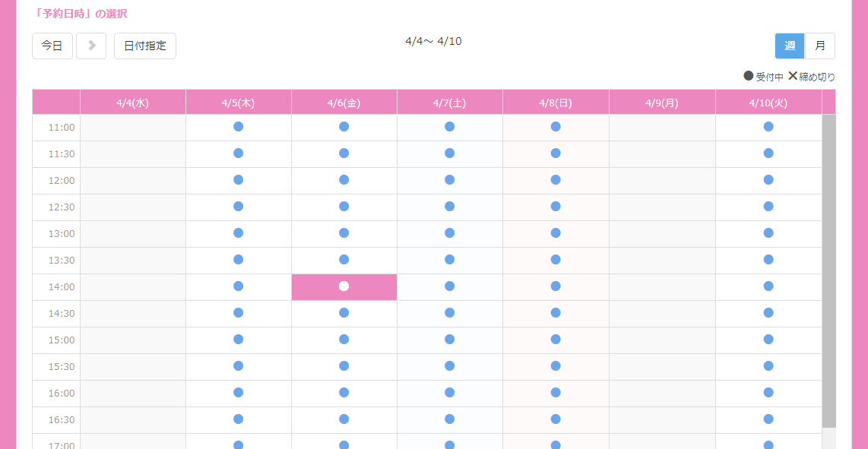Choose the 4/8(日) 13:00 open slot
Image resolution: width=868 pixels, height=449 pixels.
[556, 233]
